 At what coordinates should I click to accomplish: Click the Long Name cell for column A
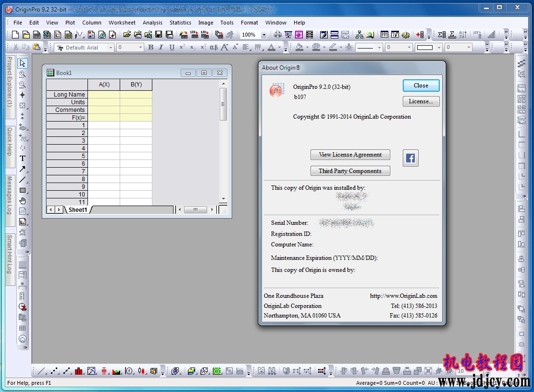[x=104, y=94]
